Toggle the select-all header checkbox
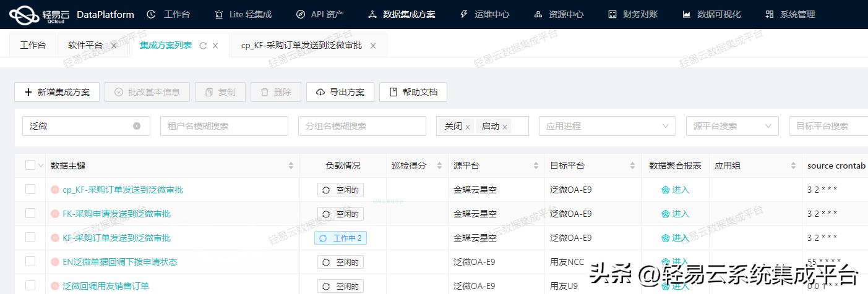Screen dimensions: 868x294 coord(30,165)
